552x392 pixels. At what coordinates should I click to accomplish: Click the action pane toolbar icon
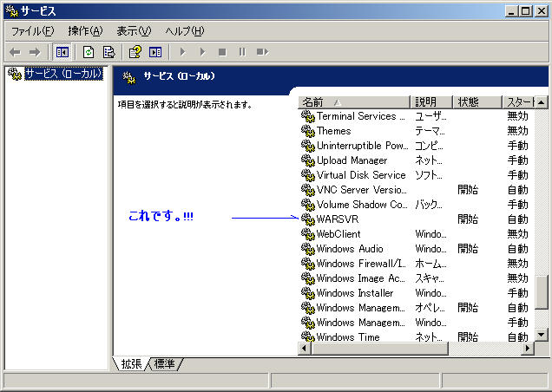tap(154, 52)
